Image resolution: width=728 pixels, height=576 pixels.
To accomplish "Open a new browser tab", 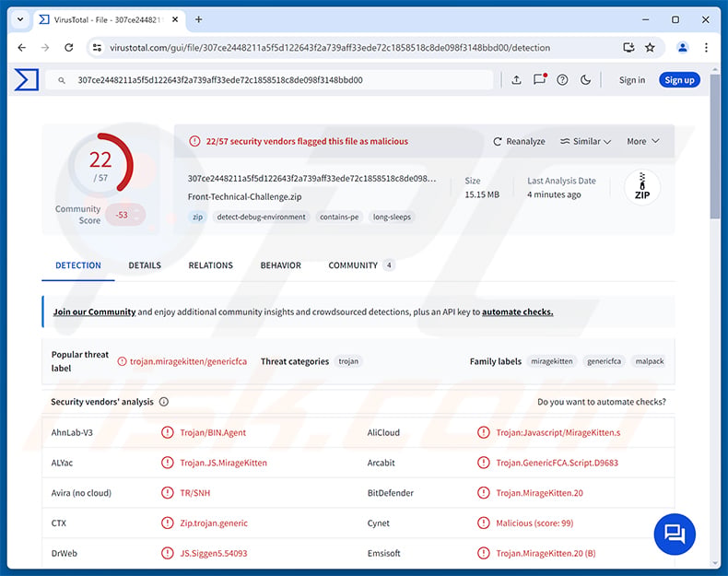I will pos(198,19).
